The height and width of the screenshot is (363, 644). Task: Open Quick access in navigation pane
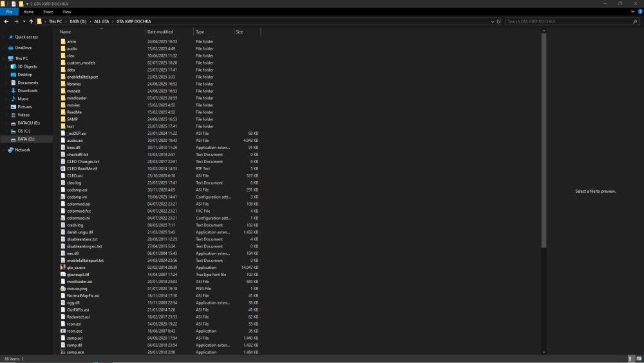(x=26, y=37)
